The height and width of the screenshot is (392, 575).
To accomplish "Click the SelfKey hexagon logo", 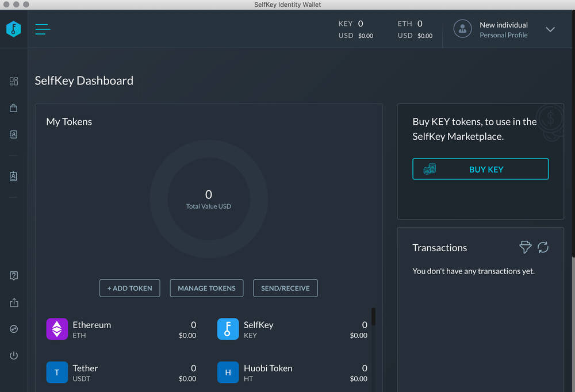I will coord(14,29).
